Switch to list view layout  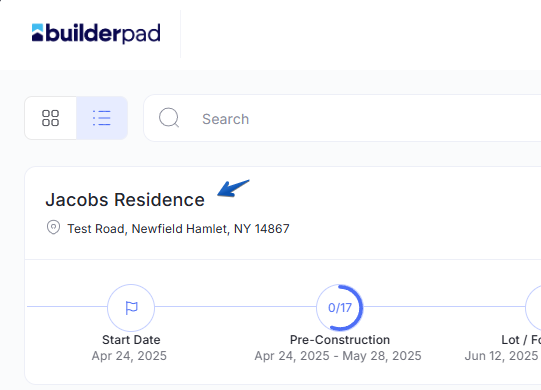tap(102, 118)
